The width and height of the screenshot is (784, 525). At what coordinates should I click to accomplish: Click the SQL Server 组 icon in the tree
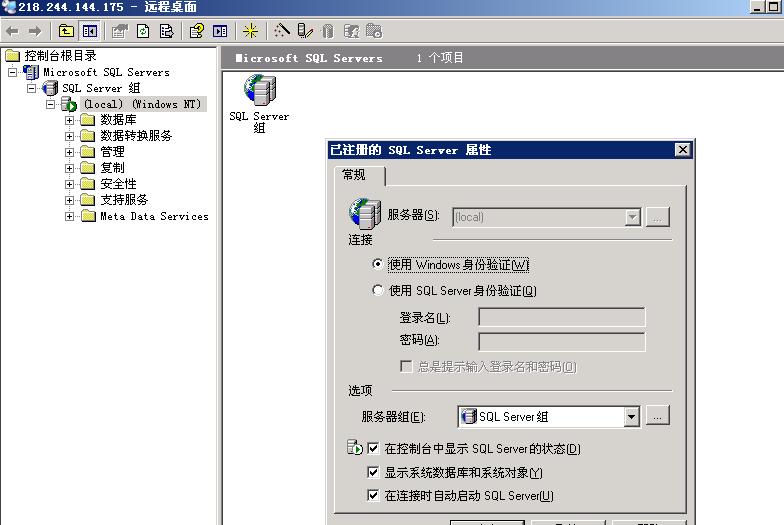click(x=50, y=88)
